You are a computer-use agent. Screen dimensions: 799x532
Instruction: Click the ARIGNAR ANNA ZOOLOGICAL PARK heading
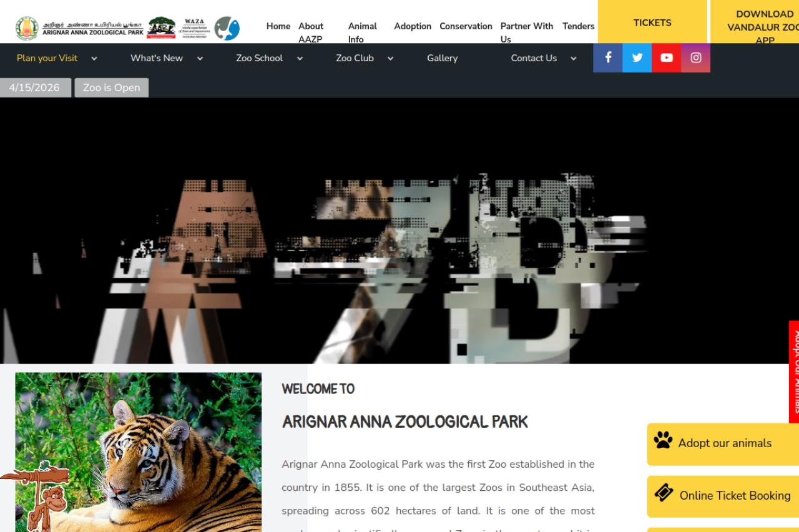pyautogui.click(x=405, y=422)
